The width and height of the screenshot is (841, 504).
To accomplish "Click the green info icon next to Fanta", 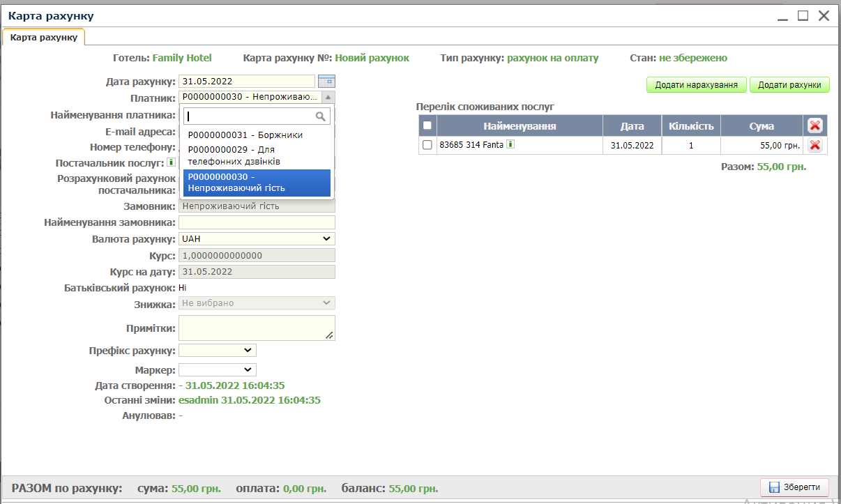I will pos(510,144).
